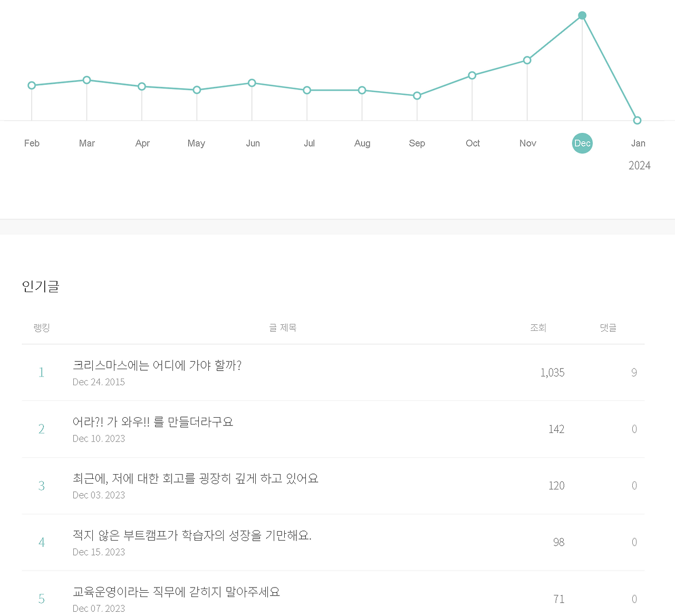Click the November data point on the graph
The width and height of the screenshot is (675, 616).
pos(527,60)
